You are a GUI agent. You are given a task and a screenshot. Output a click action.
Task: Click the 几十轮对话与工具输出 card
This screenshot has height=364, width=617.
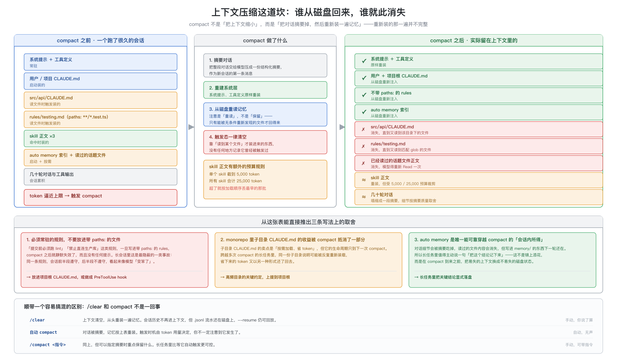[x=101, y=177]
